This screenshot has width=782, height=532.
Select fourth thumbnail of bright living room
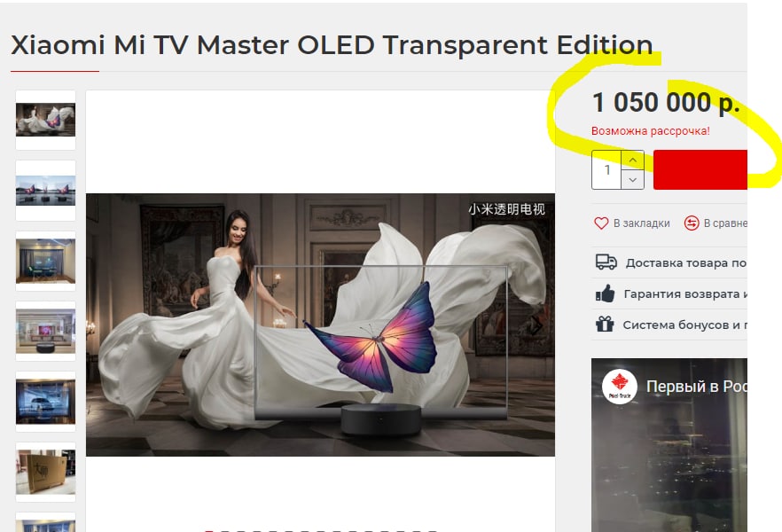45,331
